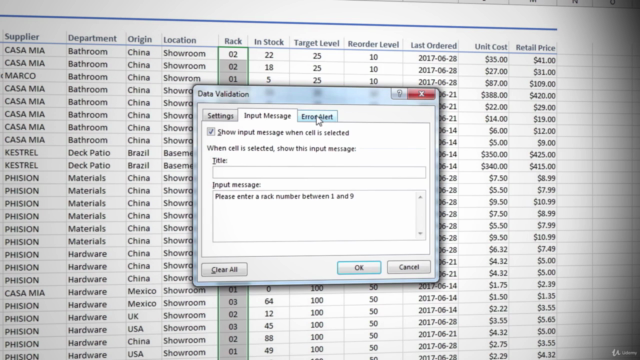This screenshot has height=360, width=640.
Task: Select the Input Message tab
Action: click(x=267, y=116)
